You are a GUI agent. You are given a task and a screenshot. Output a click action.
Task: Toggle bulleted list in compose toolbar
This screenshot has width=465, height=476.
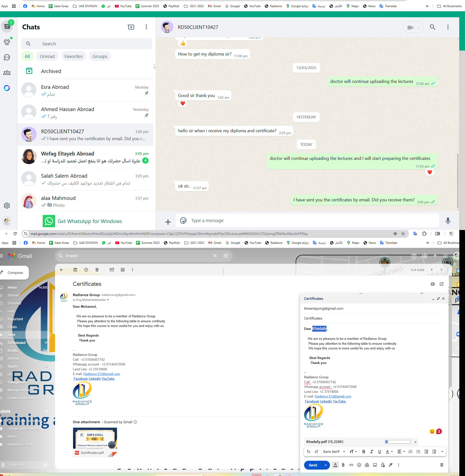tap(418, 452)
